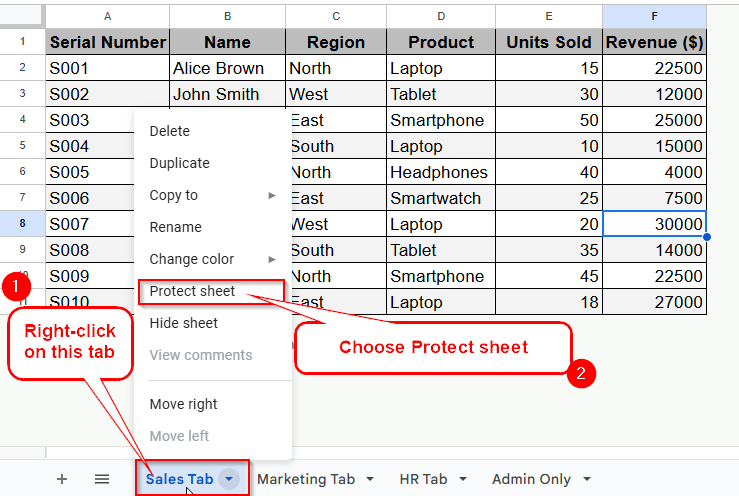Screen dimensions: 739x496
Task: Select row 8 header
Action: click(22, 223)
